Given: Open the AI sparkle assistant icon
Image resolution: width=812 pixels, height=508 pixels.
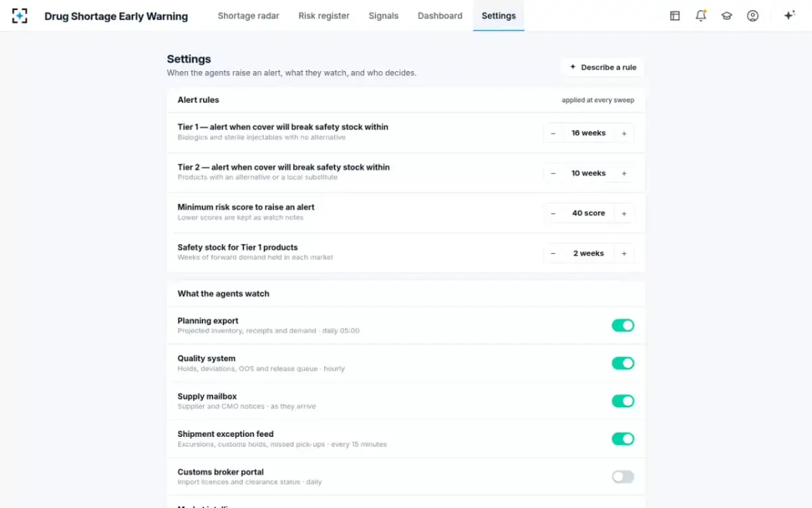Looking at the screenshot, I should 789,16.
